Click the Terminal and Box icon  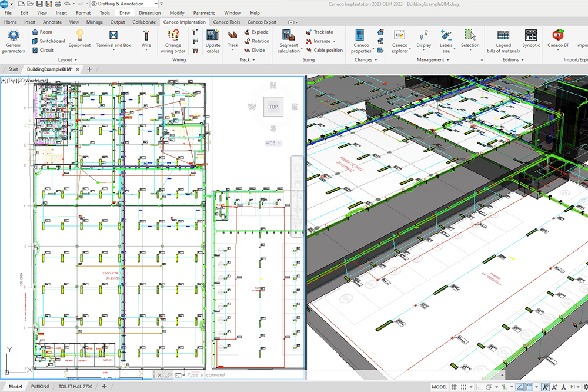(113, 35)
